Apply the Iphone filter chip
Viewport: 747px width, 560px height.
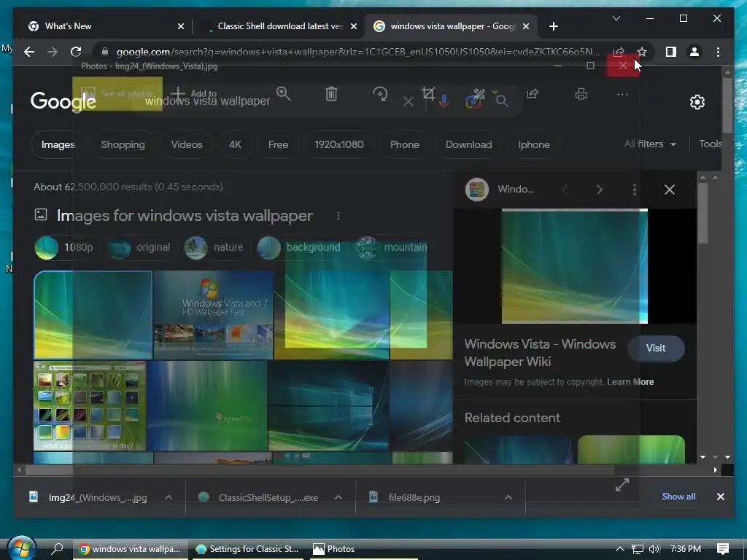(x=533, y=144)
